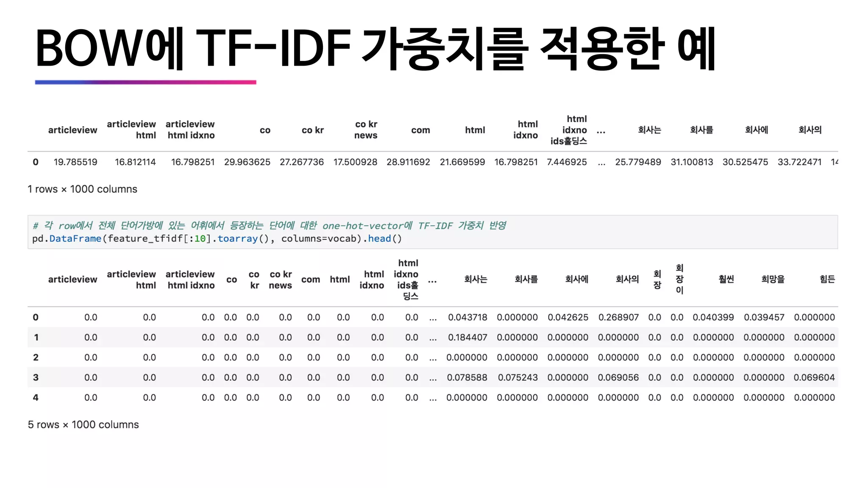Screen dimensions: 868x488
Task: Click 'toarray' in the code cell
Action: click(238, 239)
